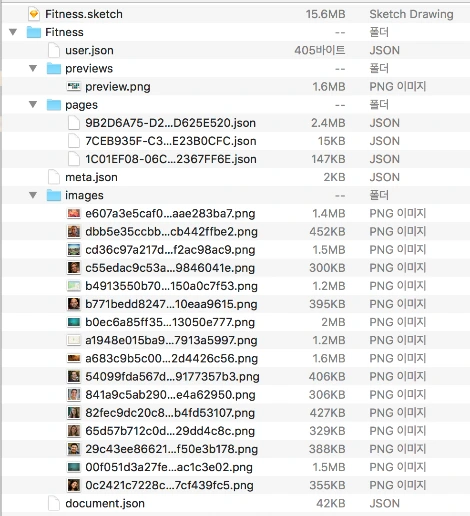Viewport: 470px width, 516px height.
Task: Click thumbnail of a683c9b5c00...2d4426c56.png
Action: click(x=74, y=358)
